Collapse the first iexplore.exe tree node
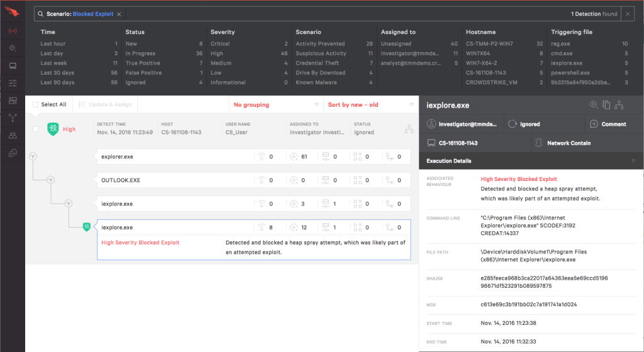 (x=68, y=204)
